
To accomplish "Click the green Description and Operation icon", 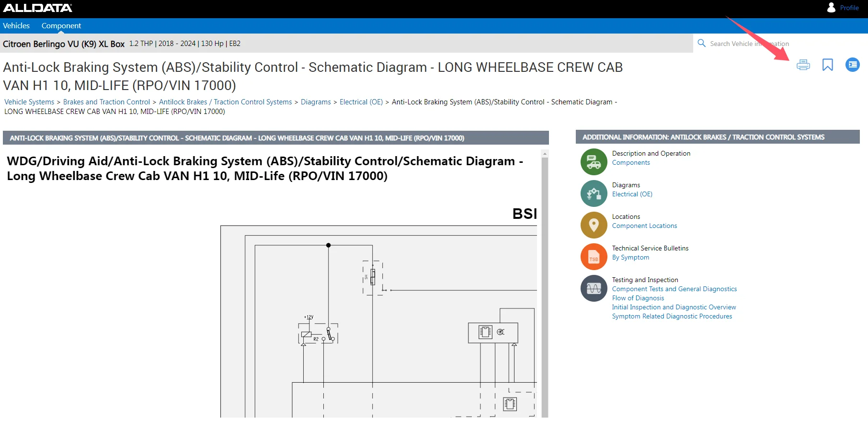I will (594, 162).
